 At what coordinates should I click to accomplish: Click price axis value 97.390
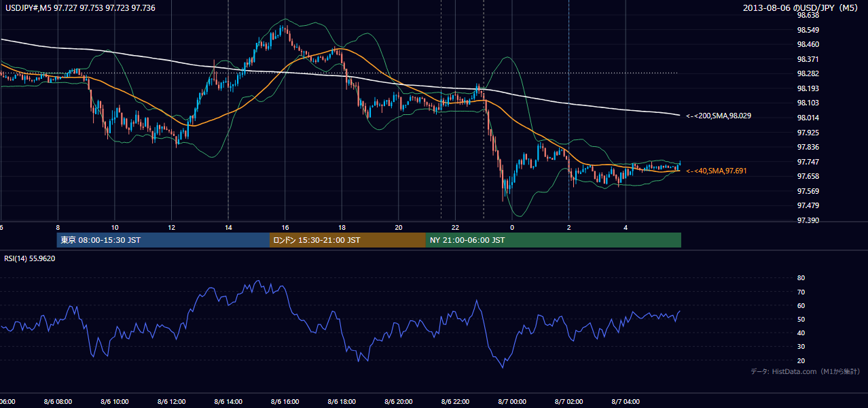click(808, 220)
